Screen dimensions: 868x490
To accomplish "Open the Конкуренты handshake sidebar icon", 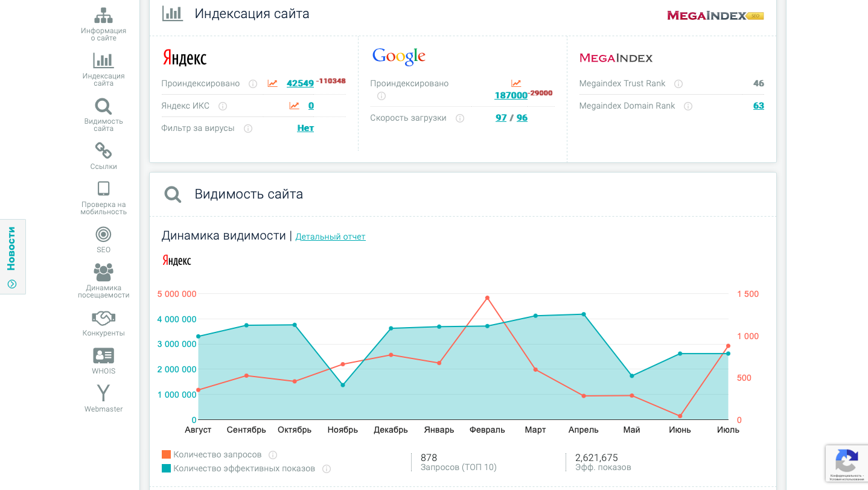I will click(x=103, y=317).
